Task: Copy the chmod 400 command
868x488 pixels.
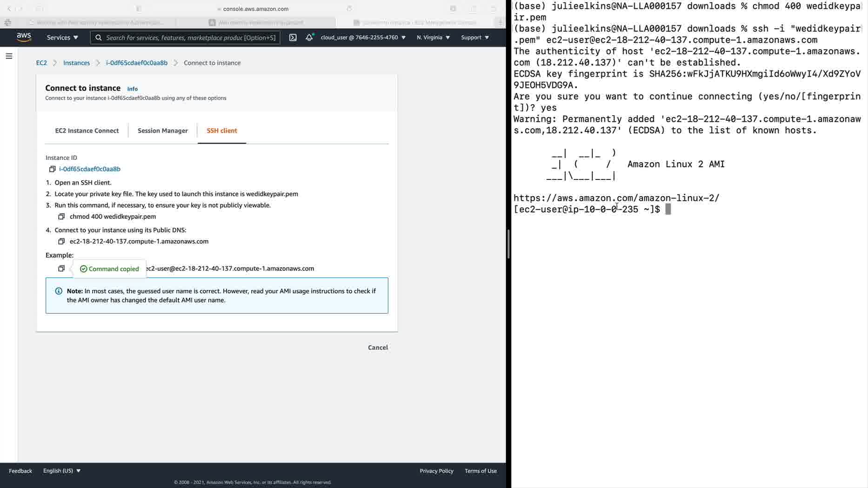Action: [61, 217]
